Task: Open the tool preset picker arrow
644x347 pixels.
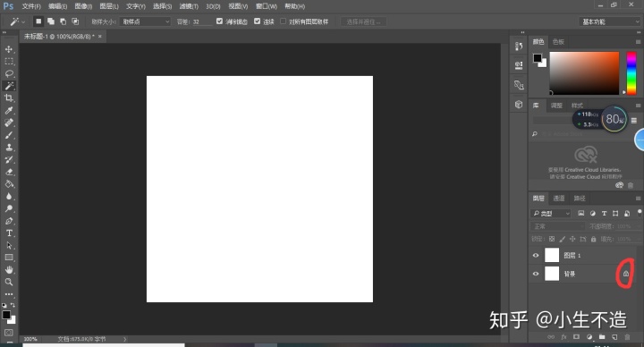Action: coord(23,21)
